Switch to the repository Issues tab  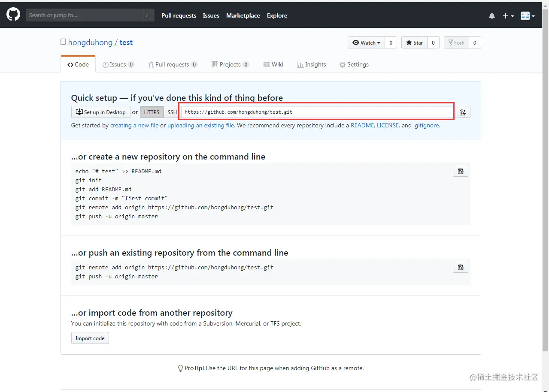[x=118, y=64]
